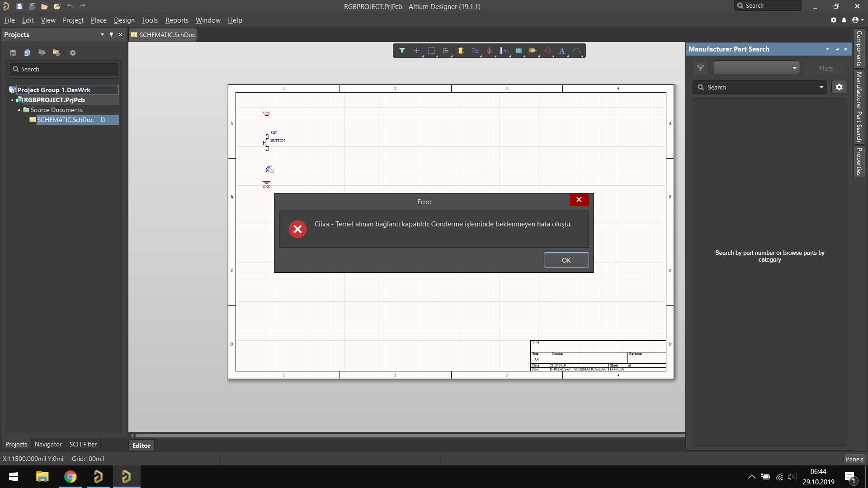Collapse the RGBPROJECT.PrjPcb tree node
Image resolution: width=868 pixels, height=488 pixels.
pyautogui.click(x=12, y=100)
